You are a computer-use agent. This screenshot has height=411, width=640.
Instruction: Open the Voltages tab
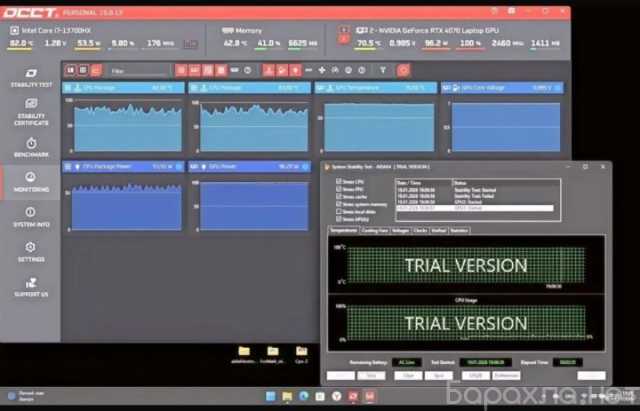point(400,230)
